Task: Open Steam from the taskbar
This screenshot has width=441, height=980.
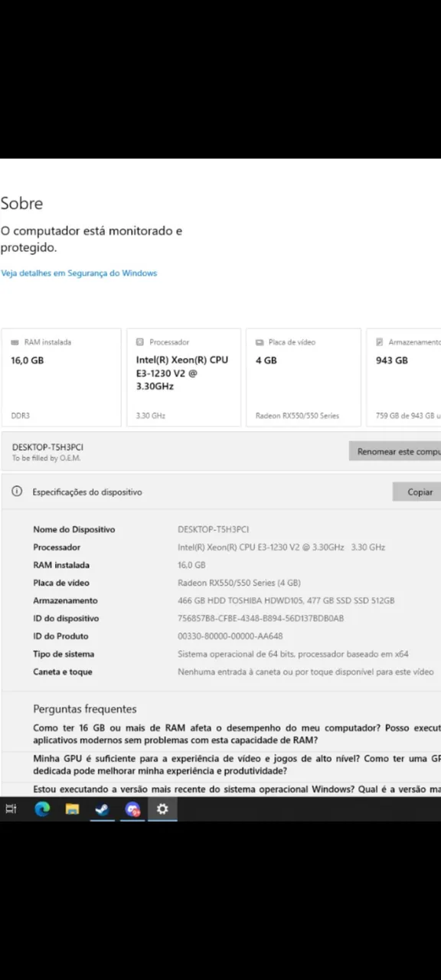Action: point(102,809)
